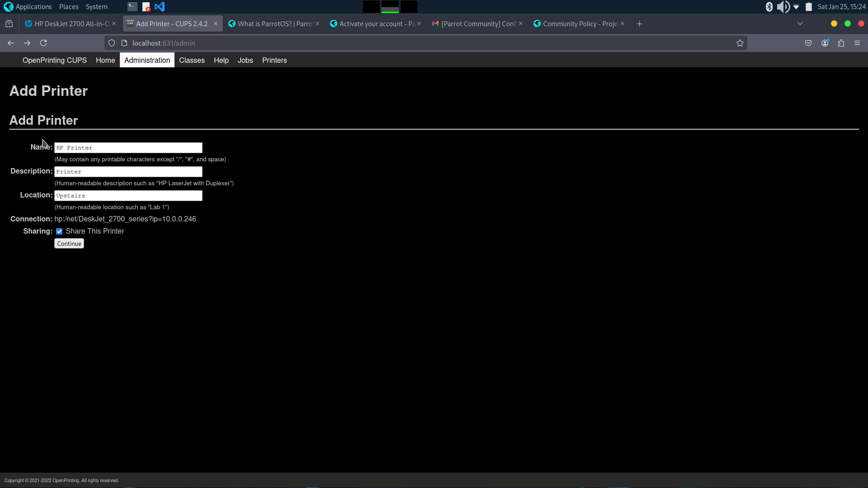The width and height of the screenshot is (868, 488).
Task: Click the page info icon in address bar
Action: [124, 43]
